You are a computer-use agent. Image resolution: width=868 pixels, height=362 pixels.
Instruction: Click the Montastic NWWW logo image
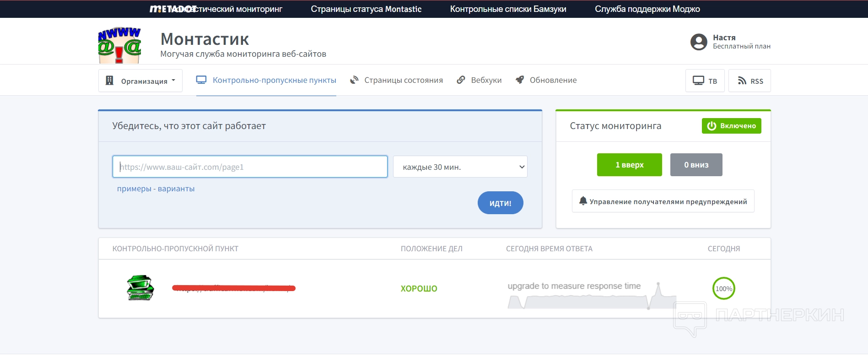click(119, 45)
